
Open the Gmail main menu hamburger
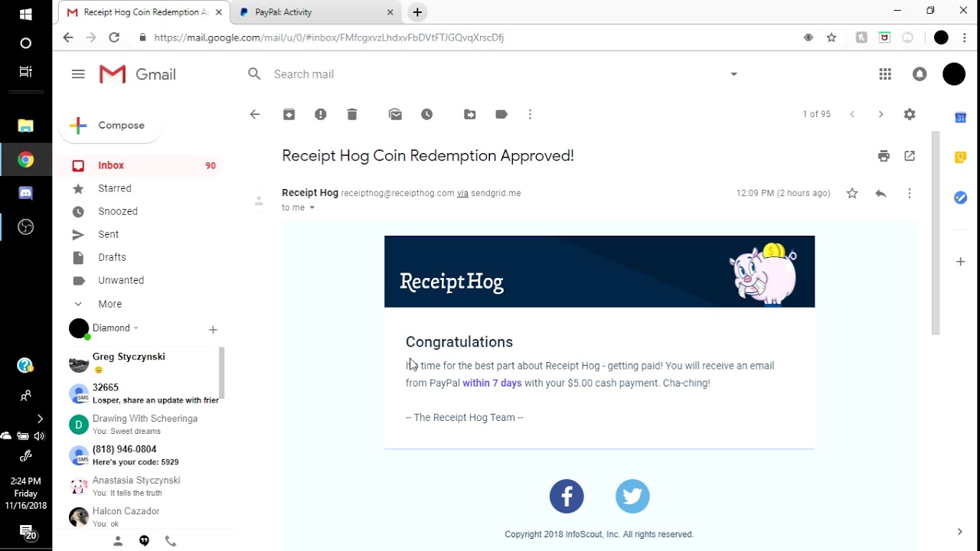78,74
